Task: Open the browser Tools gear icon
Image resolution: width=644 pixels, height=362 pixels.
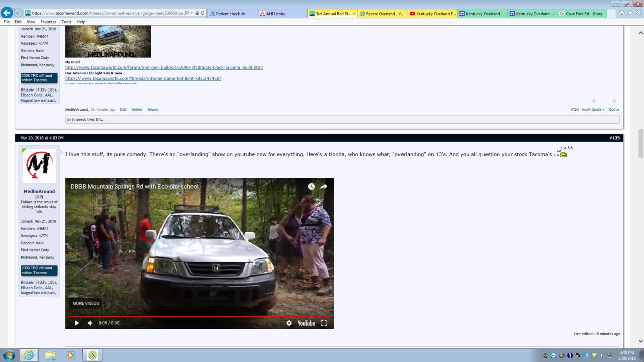Action: [638, 13]
